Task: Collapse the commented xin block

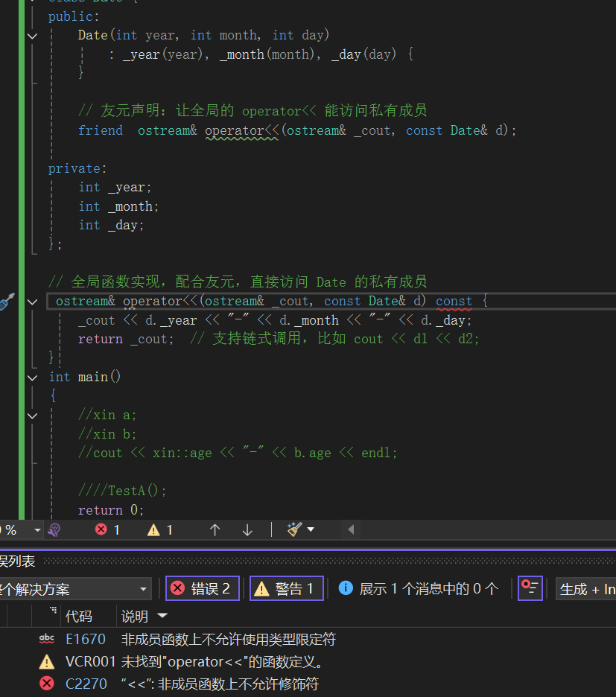Action: coord(33,416)
